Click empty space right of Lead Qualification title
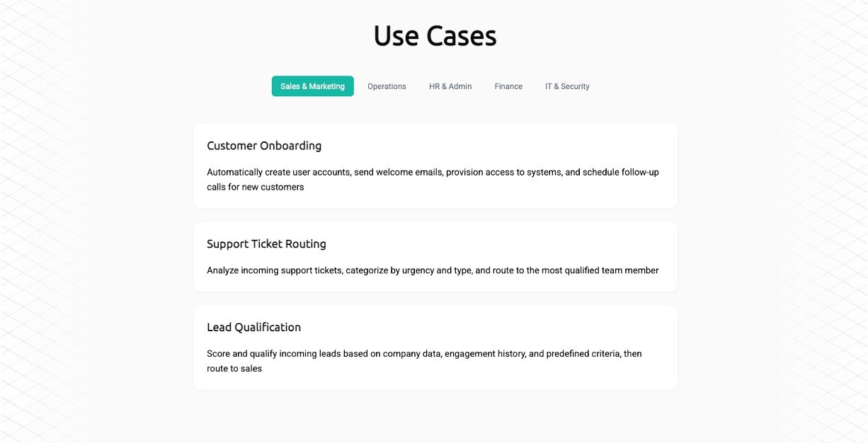Screen dimensions: 868x443 496,328
